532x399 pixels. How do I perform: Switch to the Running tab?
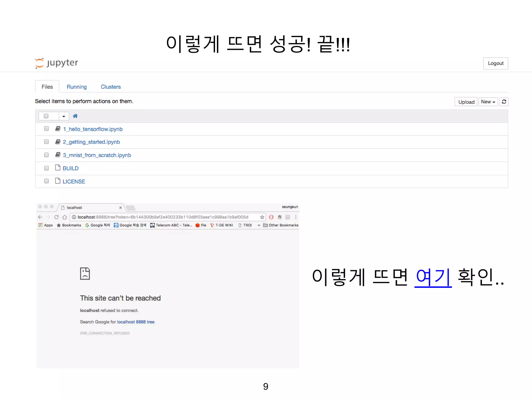pyautogui.click(x=77, y=87)
